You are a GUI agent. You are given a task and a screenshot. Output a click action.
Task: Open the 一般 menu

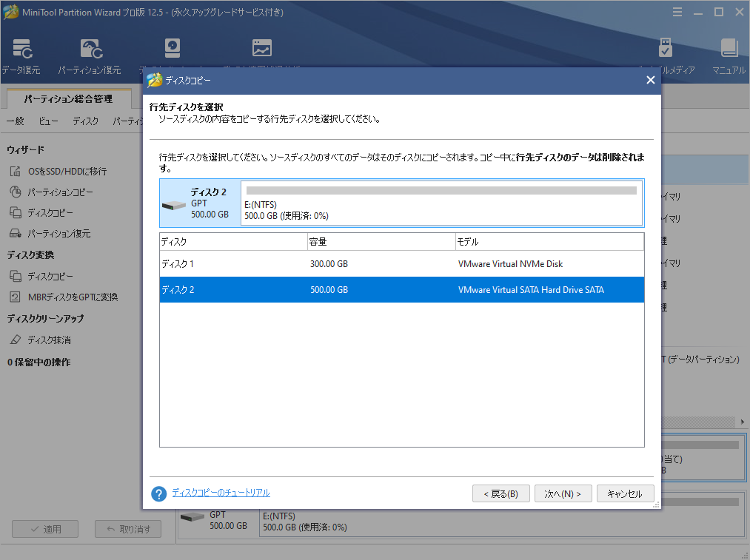(16, 121)
